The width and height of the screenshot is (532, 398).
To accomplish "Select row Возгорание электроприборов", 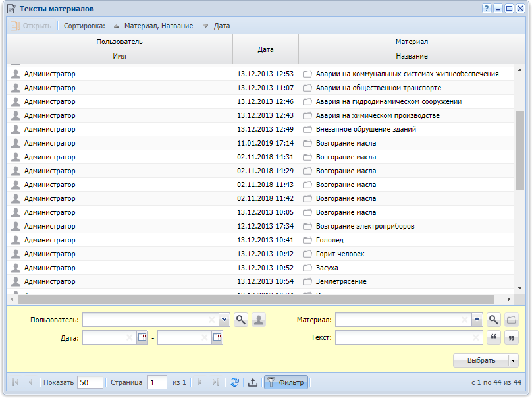I will click(261, 226).
